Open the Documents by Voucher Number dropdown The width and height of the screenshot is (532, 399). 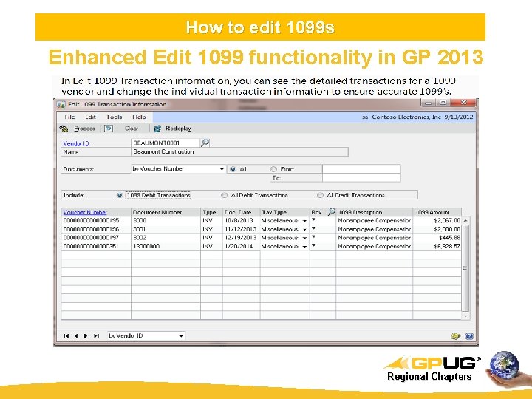[222, 169]
